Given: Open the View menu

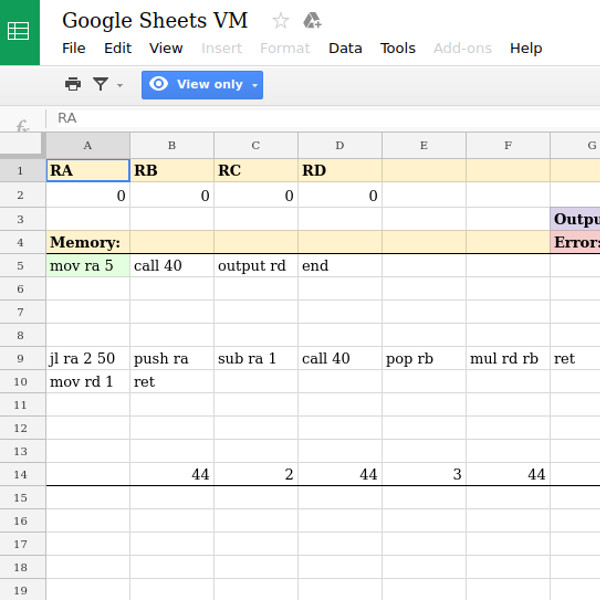Looking at the screenshot, I should pyautogui.click(x=166, y=48).
